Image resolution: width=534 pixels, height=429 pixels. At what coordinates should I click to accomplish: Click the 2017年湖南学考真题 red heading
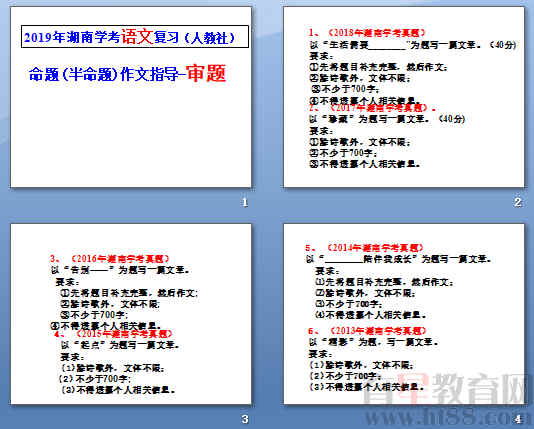pyautogui.click(x=373, y=108)
